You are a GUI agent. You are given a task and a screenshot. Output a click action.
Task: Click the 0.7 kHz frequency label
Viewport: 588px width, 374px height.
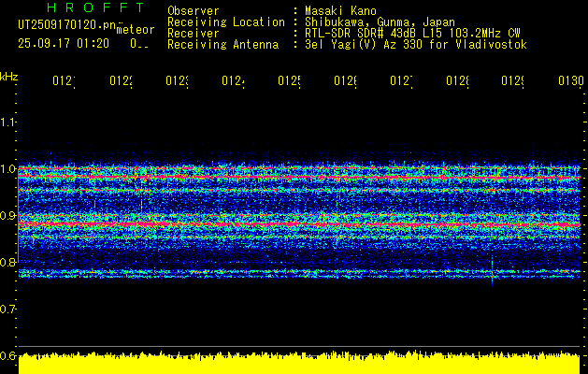click(x=7, y=309)
